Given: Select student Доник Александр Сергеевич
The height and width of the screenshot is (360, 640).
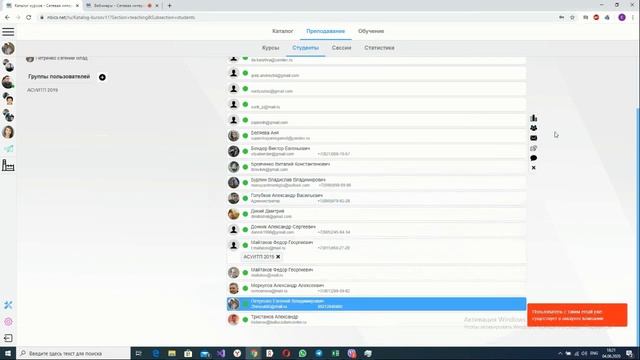Looking at the screenshot, I should (x=376, y=229).
